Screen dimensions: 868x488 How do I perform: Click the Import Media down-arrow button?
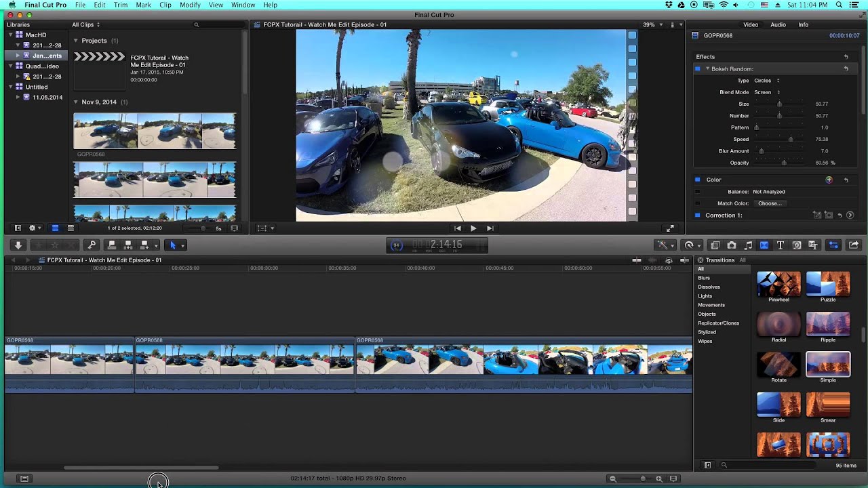click(x=18, y=245)
